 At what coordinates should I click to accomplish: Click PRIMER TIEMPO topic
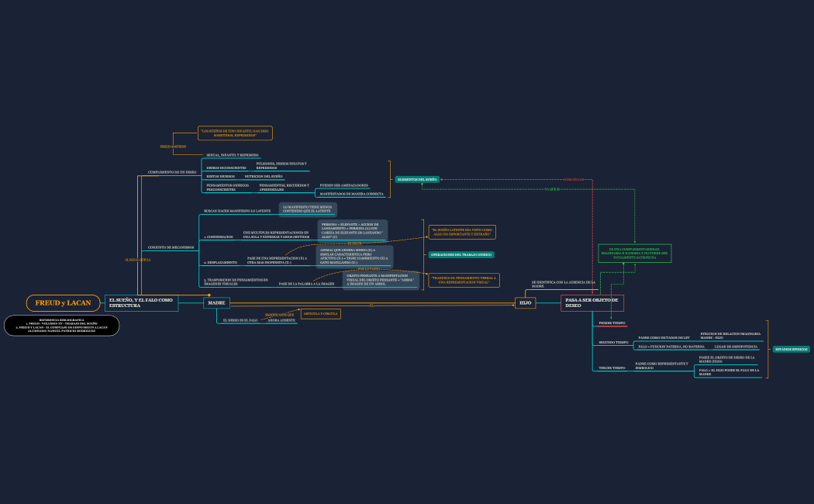(x=612, y=323)
